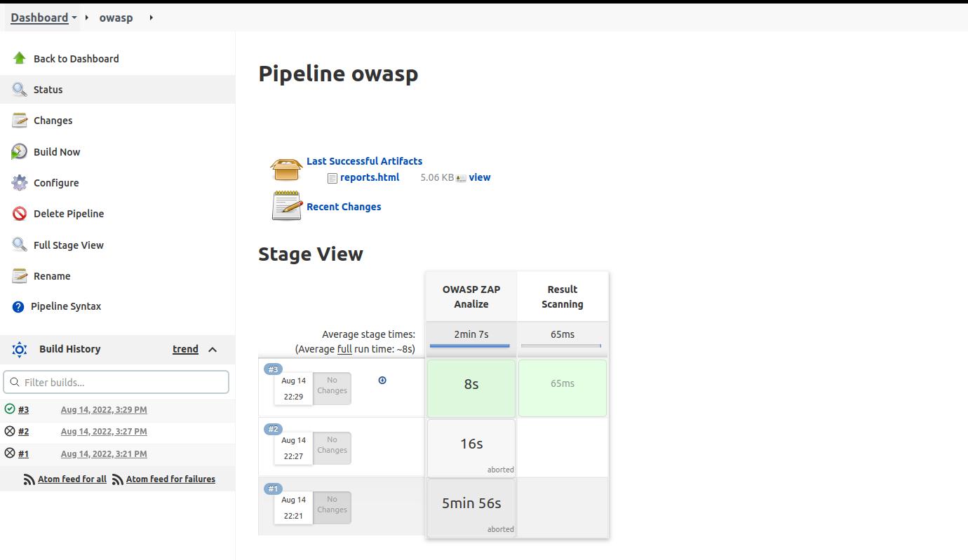This screenshot has width=968, height=560.
Task: Open build #2 from Build History
Action: pos(24,432)
